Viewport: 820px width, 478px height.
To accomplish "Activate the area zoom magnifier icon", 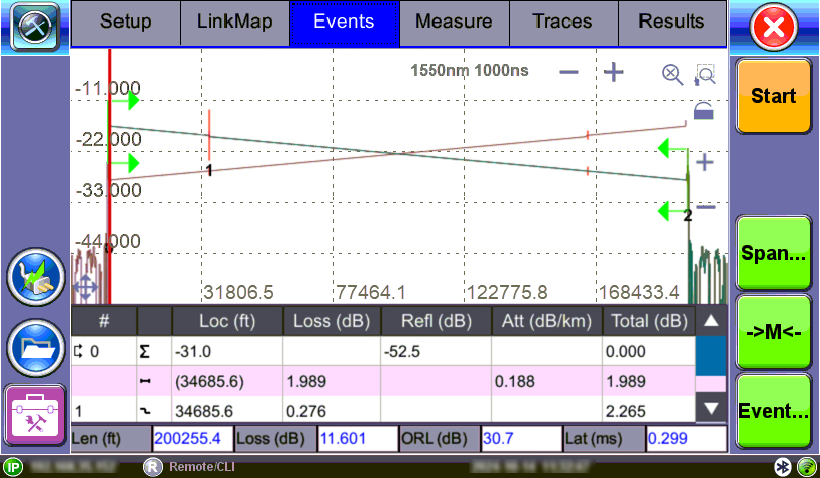I will pyautogui.click(x=705, y=73).
